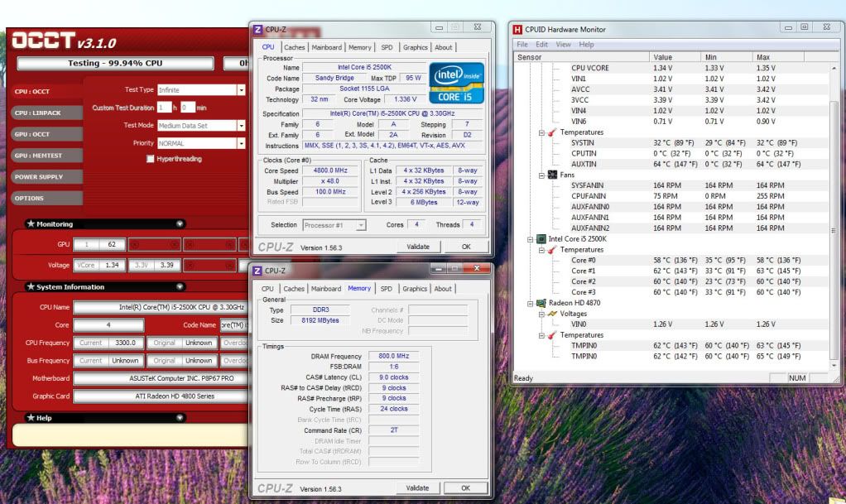Click the Intel Core i5 logo badge
The width and height of the screenshot is (846, 504).
pos(456,83)
